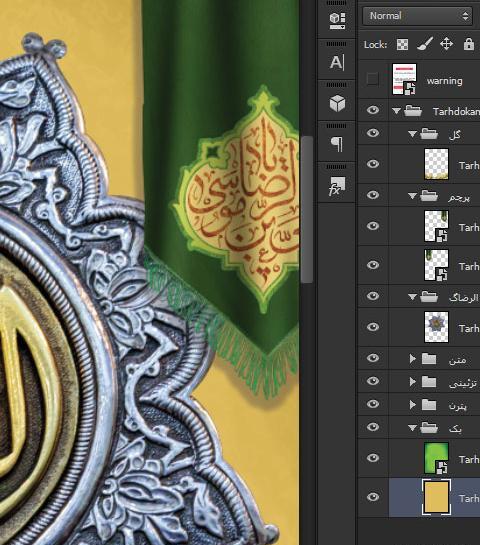Click the green gradient layer thumbnail
The height and width of the screenshot is (545, 480).
[x=437, y=458]
